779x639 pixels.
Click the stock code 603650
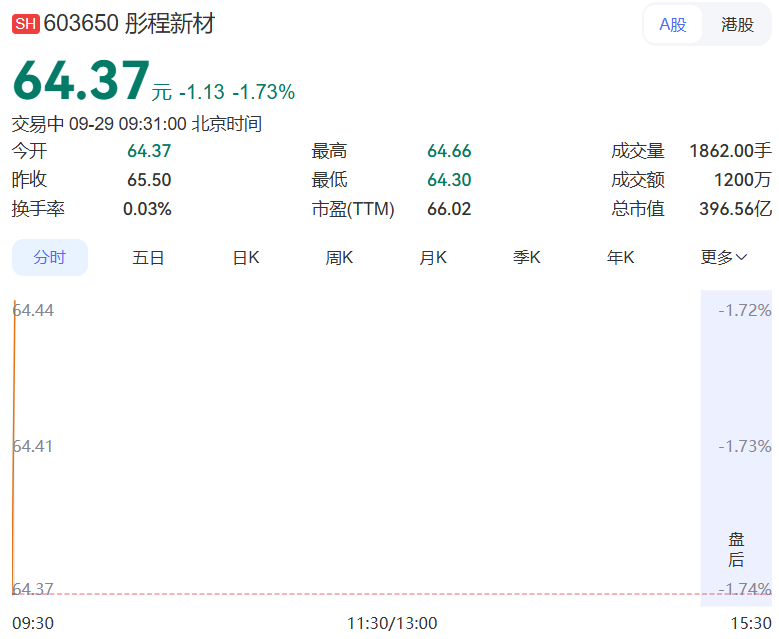(81, 23)
